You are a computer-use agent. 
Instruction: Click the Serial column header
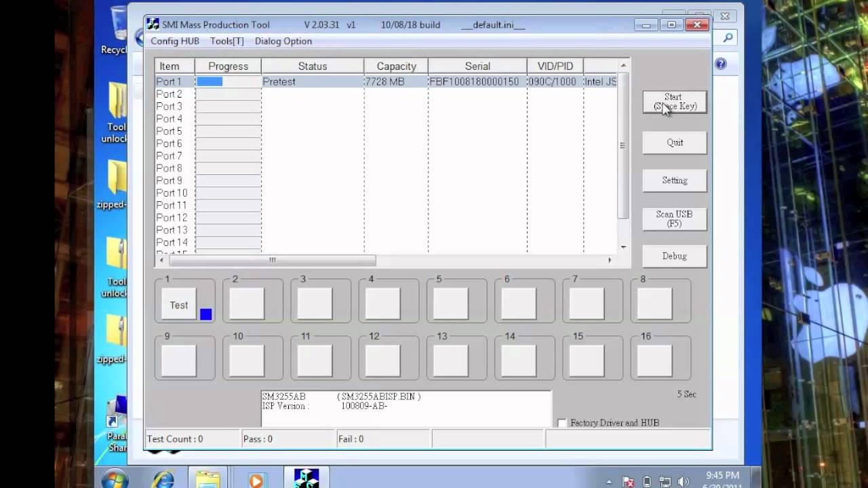[x=477, y=66]
